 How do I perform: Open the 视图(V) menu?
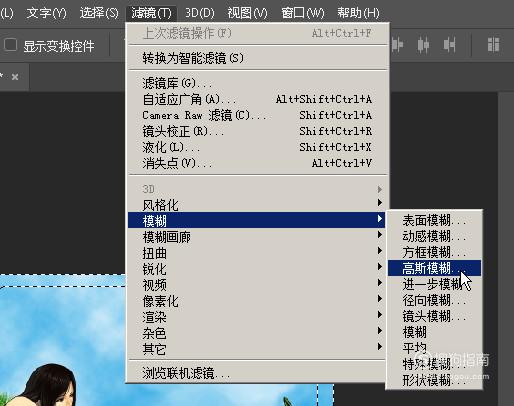click(x=247, y=13)
